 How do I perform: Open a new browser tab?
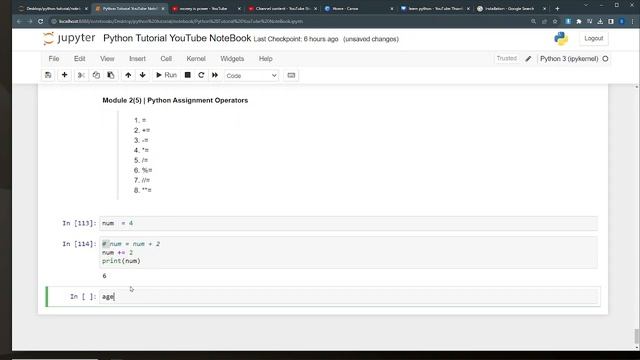pyautogui.click(x=557, y=8)
